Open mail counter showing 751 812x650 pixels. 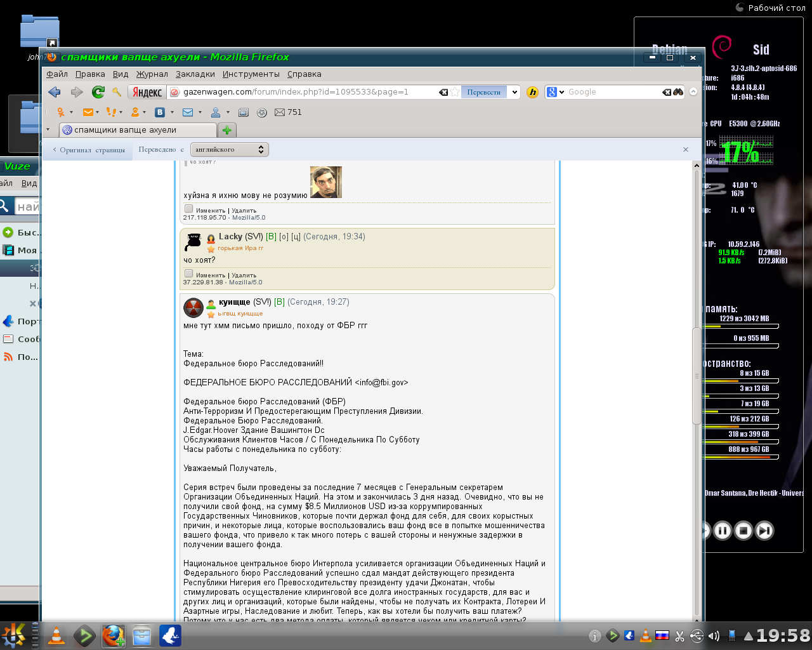point(288,112)
